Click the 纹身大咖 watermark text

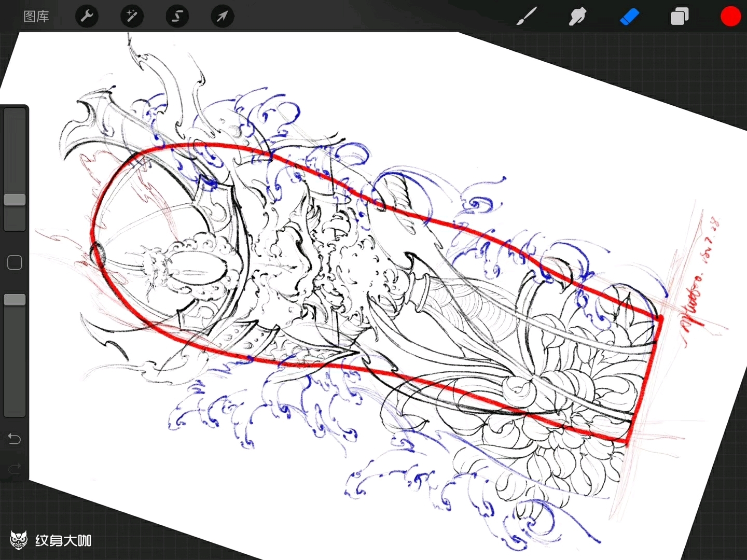point(63,540)
